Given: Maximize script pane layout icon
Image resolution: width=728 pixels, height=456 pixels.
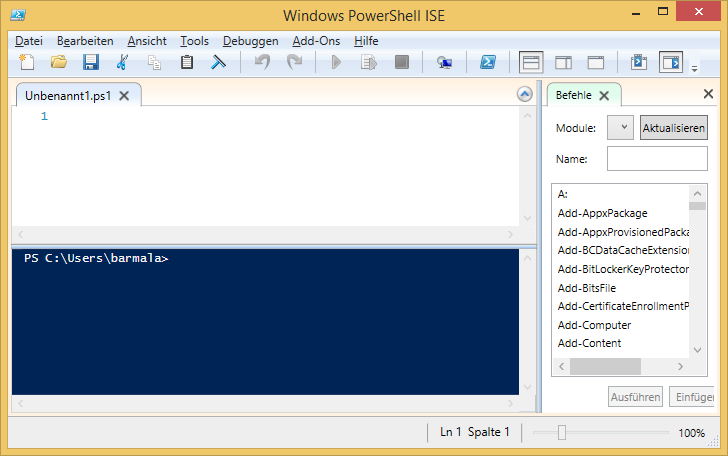Looking at the screenshot, I should click(x=596, y=62).
